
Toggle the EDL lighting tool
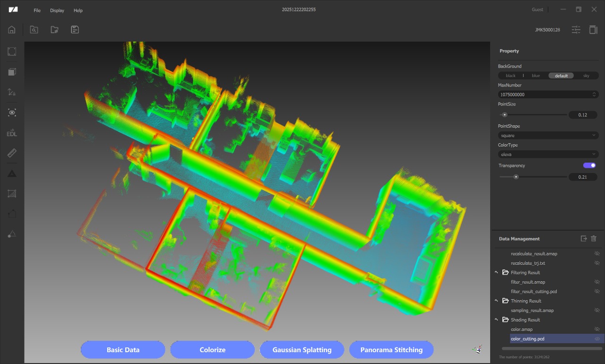[x=12, y=133]
